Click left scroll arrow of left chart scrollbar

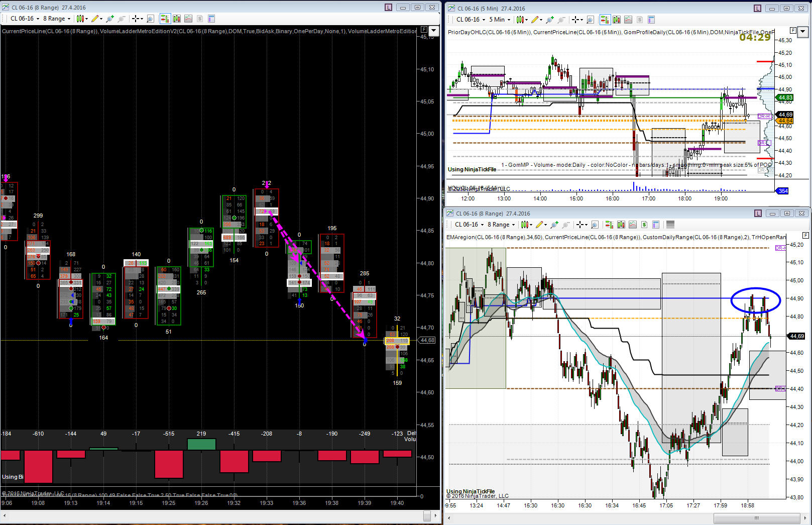[x=5, y=516]
